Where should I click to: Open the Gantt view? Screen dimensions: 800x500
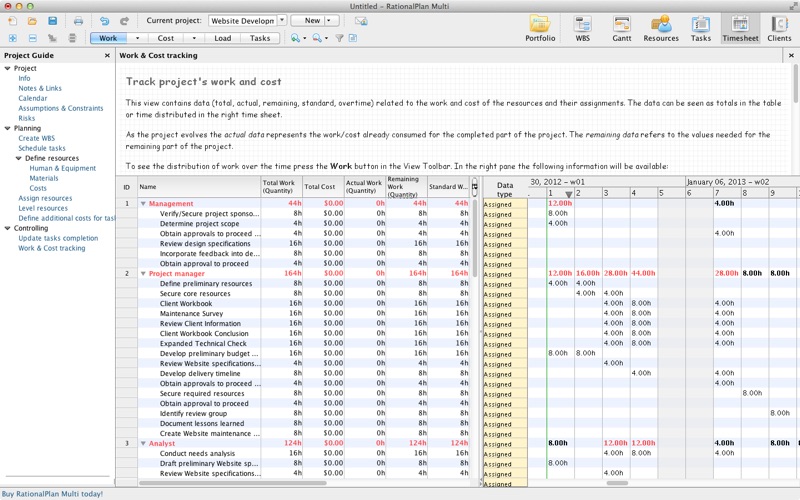click(621, 27)
